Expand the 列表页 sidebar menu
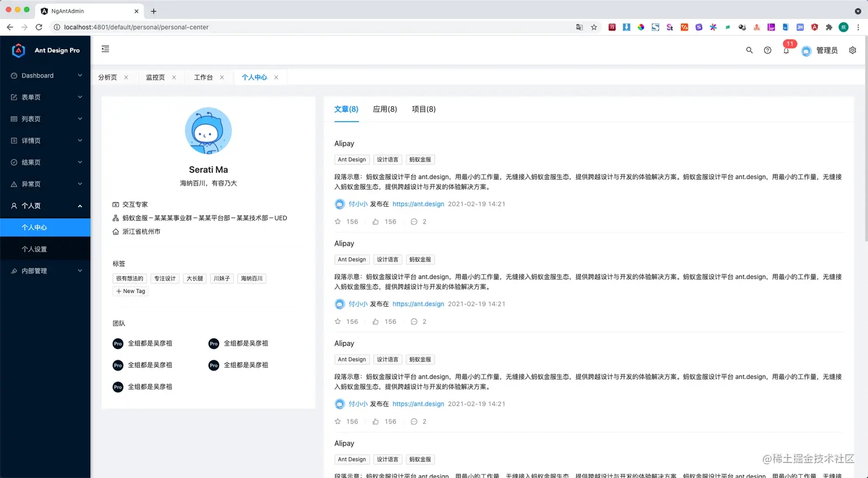 coord(45,119)
